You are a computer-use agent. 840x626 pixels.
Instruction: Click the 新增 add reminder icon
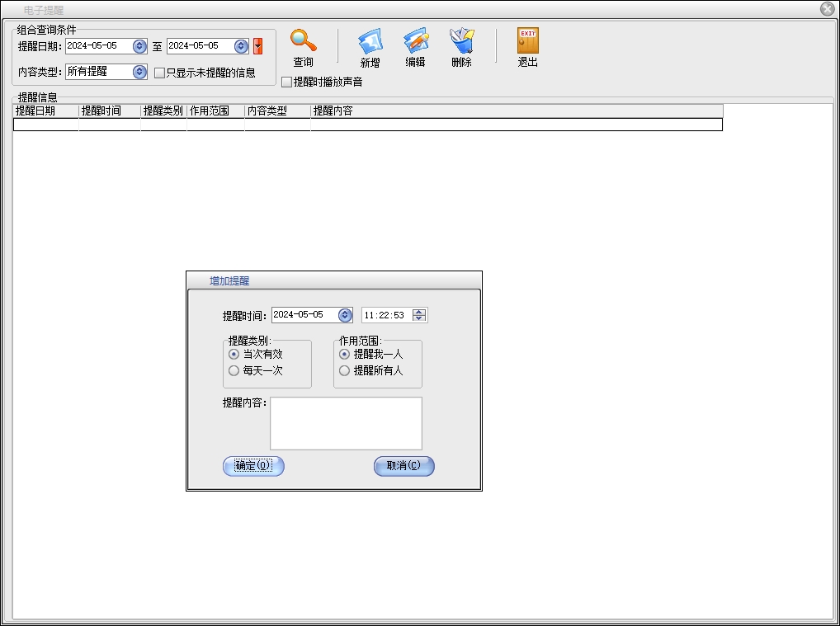coord(370,40)
